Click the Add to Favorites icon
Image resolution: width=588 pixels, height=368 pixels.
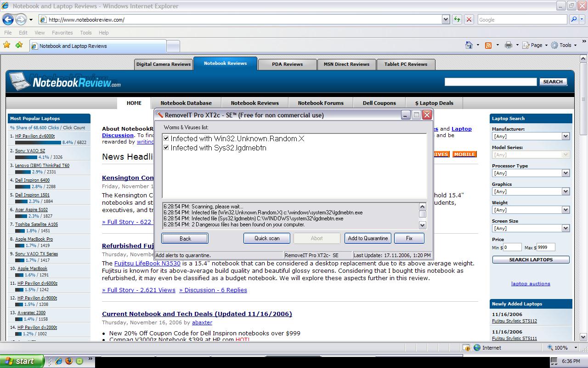19,45
